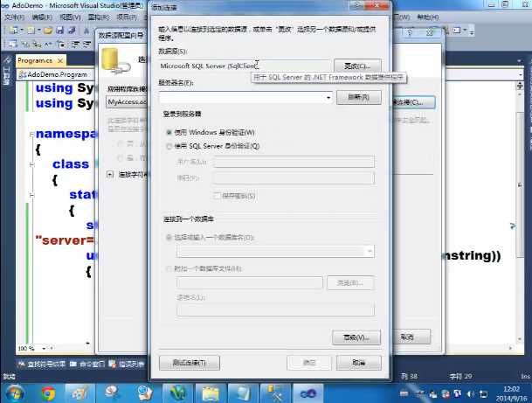
Task: Collapse the static method code block
Action: pos(31,195)
